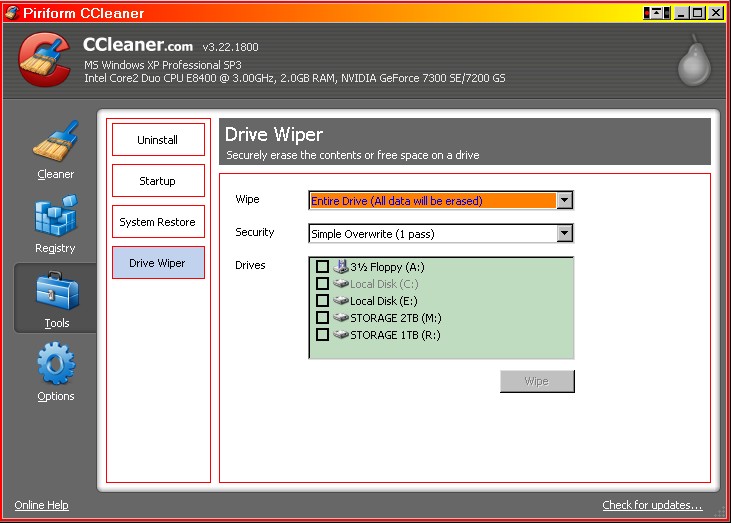Viewport: 731px width, 523px height.
Task: Click the STORAGE 1TB (R:) drive icon
Action: pyautogui.click(x=341, y=335)
